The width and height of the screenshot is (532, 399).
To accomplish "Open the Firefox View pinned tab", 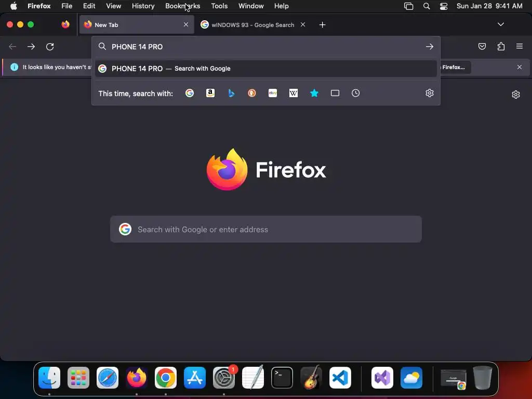I will (x=65, y=24).
